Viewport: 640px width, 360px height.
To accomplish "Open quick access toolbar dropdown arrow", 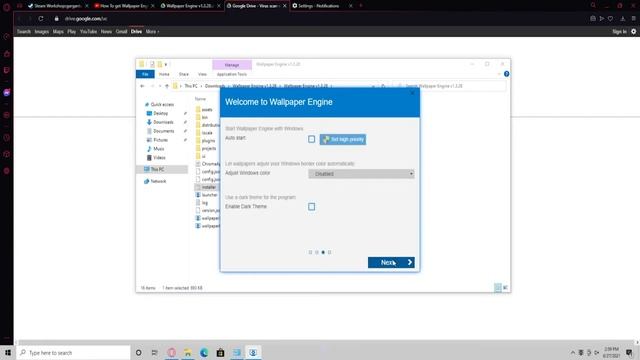I will click(166, 64).
